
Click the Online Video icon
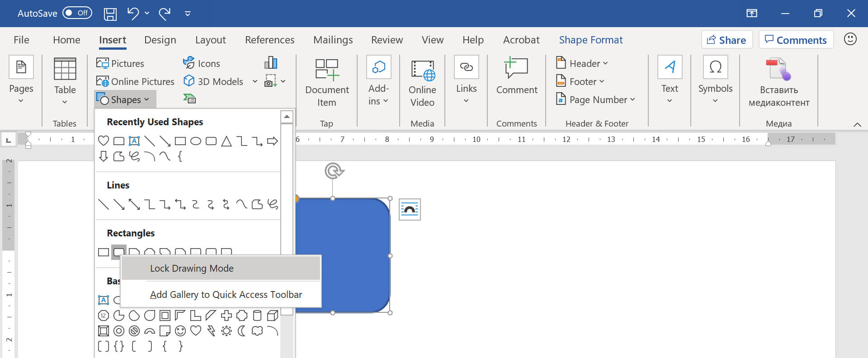point(422,81)
